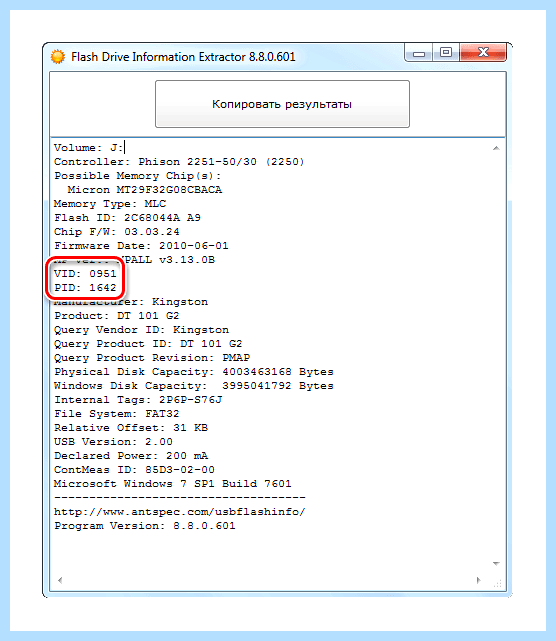The image size is (556, 641).
Task: Click the 'Memory Type: MLC' line
Action: click(x=110, y=204)
